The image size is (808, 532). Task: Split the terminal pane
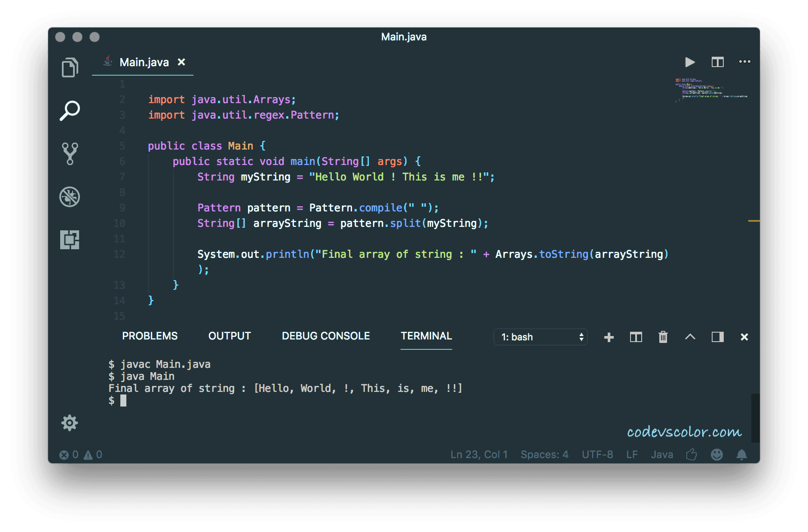point(636,337)
